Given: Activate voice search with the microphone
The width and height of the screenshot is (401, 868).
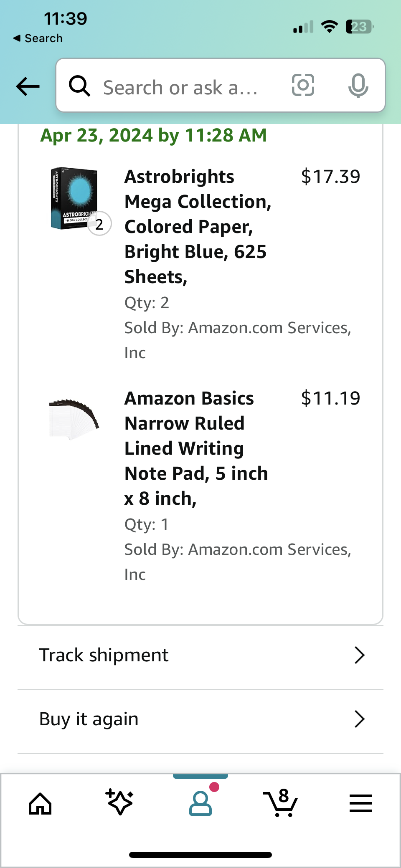Looking at the screenshot, I should tap(359, 86).
